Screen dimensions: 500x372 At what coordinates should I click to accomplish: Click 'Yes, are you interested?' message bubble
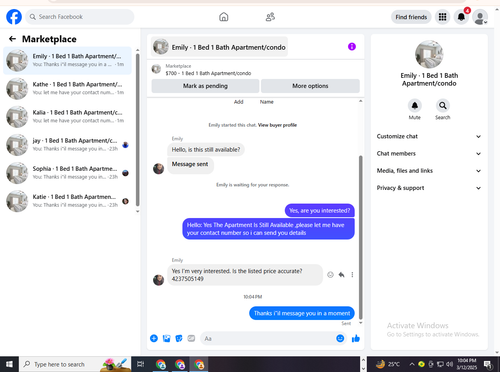click(320, 211)
